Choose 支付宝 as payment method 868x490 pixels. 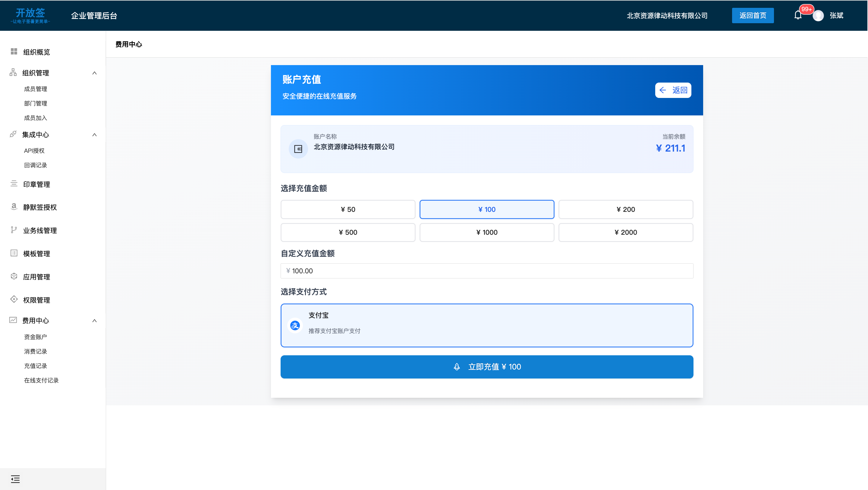486,325
